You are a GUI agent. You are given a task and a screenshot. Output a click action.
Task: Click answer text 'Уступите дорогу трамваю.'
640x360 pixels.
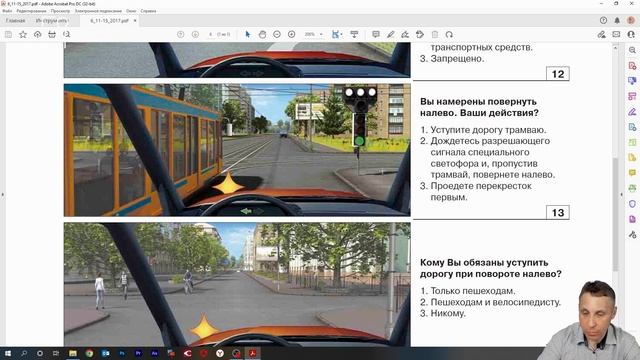point(488,130)
